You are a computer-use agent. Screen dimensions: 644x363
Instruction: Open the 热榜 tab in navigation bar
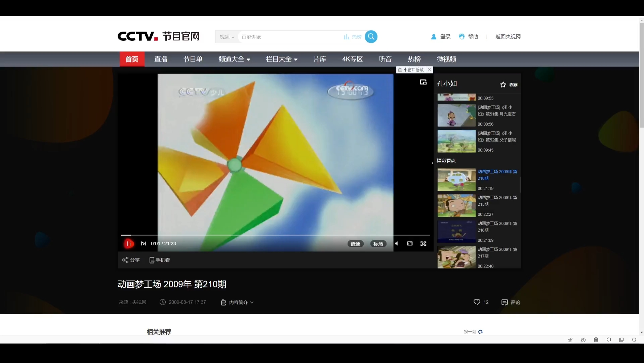click(414, 59)
